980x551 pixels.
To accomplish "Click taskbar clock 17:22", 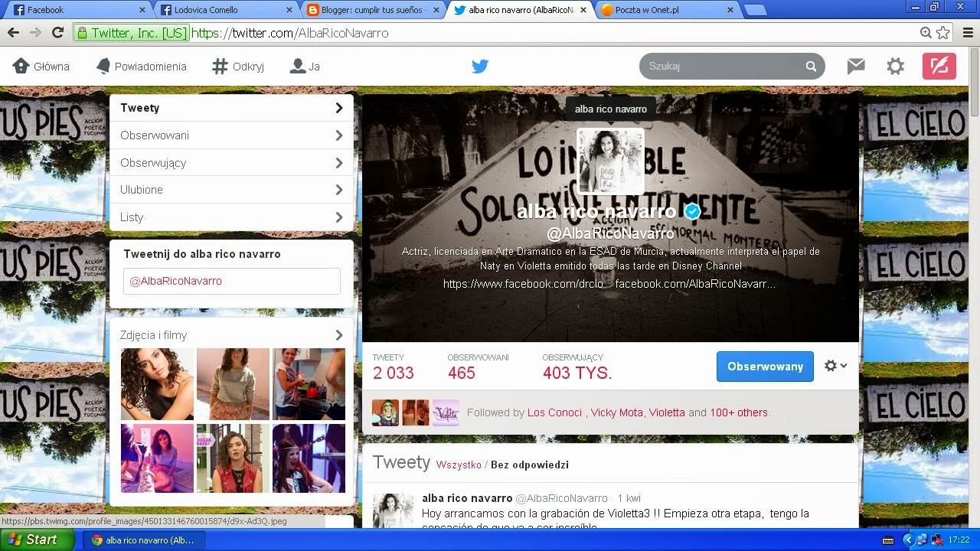I will coord(959,540).
